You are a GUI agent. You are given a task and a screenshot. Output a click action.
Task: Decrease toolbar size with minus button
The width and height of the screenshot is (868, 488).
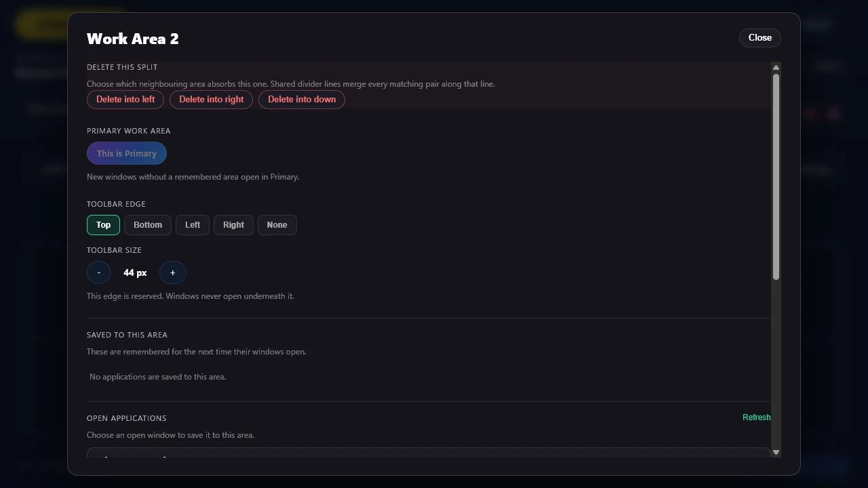click(98, 272)
